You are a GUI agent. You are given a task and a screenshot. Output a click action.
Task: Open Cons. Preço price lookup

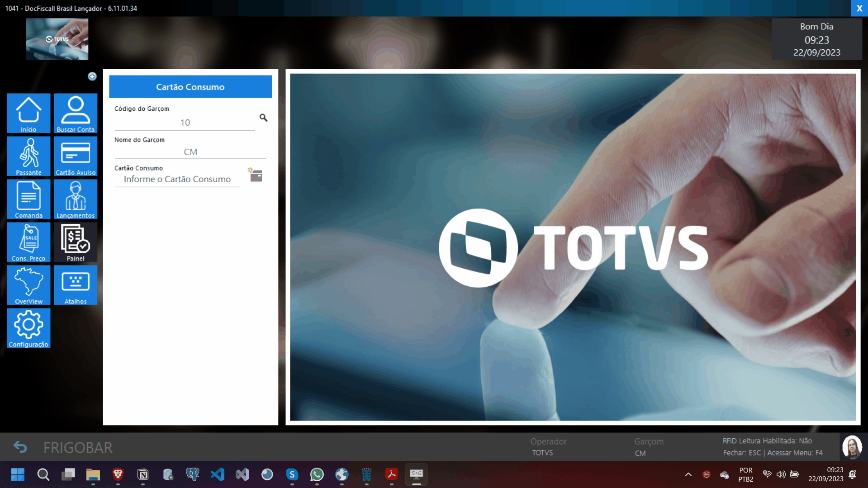click(28, 242)
